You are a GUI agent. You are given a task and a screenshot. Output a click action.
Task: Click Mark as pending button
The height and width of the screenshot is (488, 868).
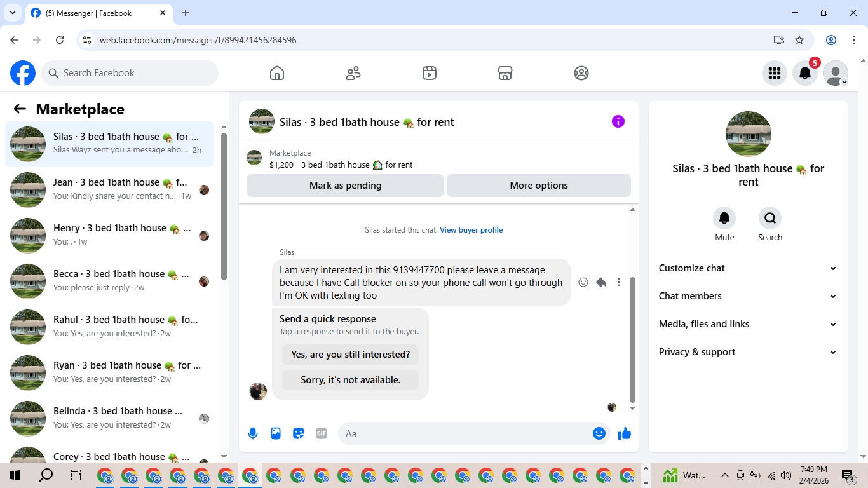coord(345,186)
